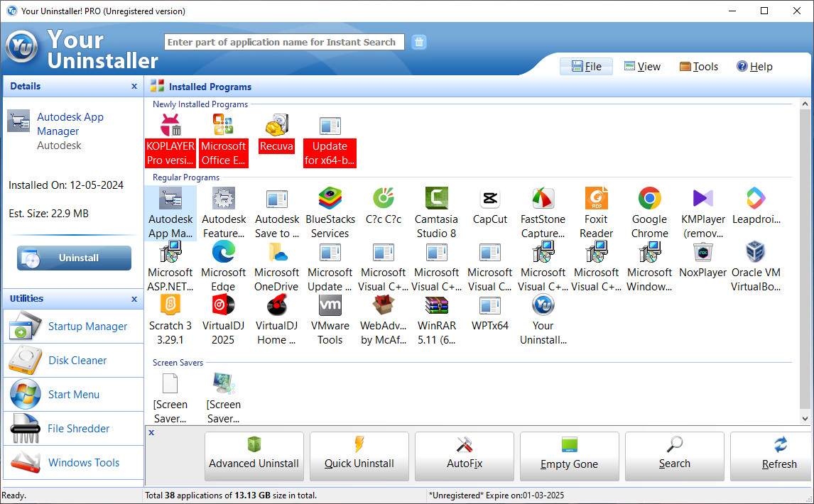Collapse the Screen Savers section
814x504 pixels.
tap(178, 362)
